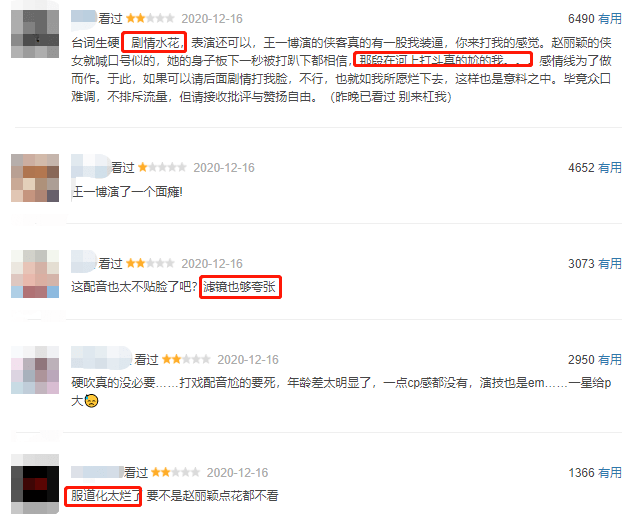
Task: Click the star rating on fifth review
Action: click(176, 472)
